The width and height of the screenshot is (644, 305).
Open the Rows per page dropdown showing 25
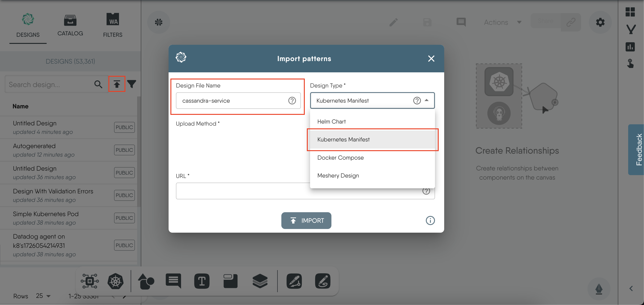tap(43, 296)
